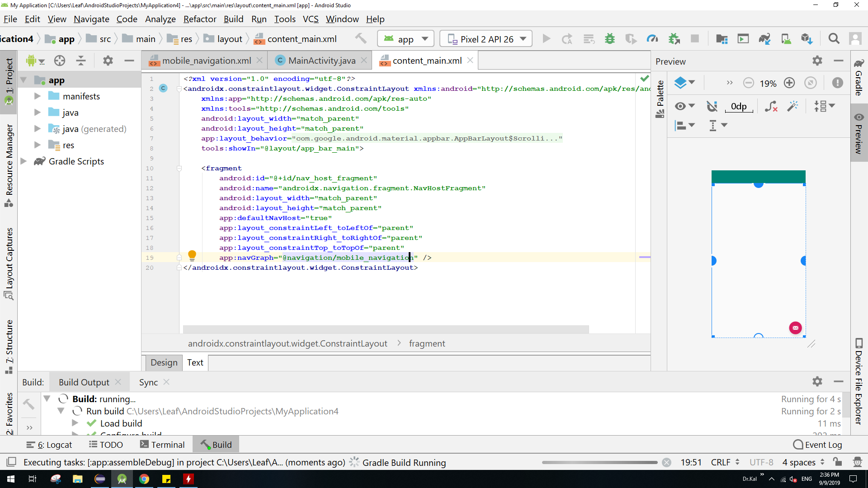The height and width of the screenshot is (488, 868).
Task: Expand the res folder
Action: pyautogui.click(x=38, y=145)
